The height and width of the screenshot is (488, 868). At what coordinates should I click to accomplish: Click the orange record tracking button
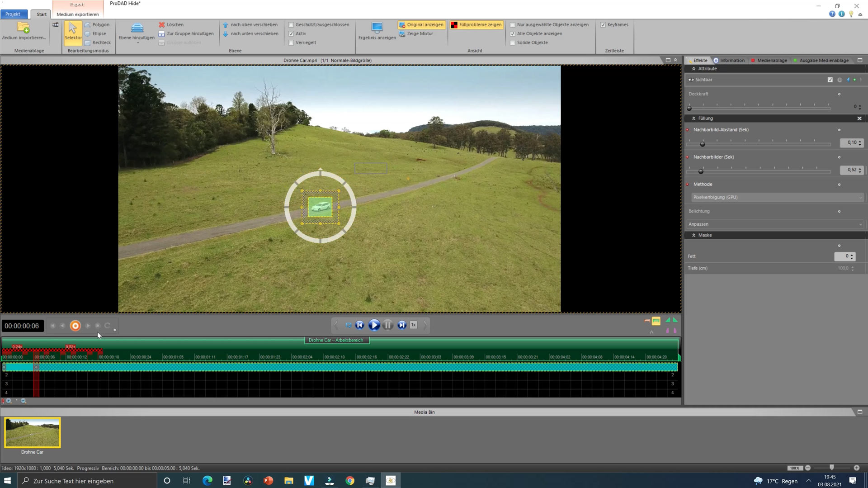[x=75, y=326]
